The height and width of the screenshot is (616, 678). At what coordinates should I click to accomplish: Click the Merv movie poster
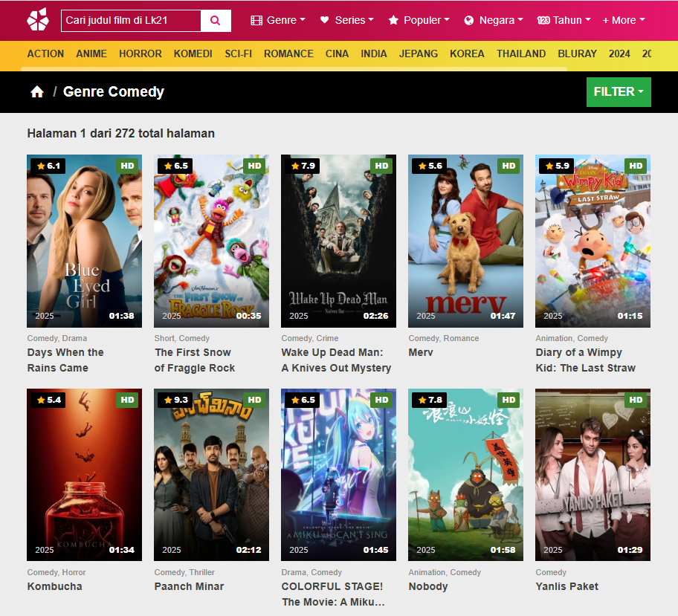(465, 241)
